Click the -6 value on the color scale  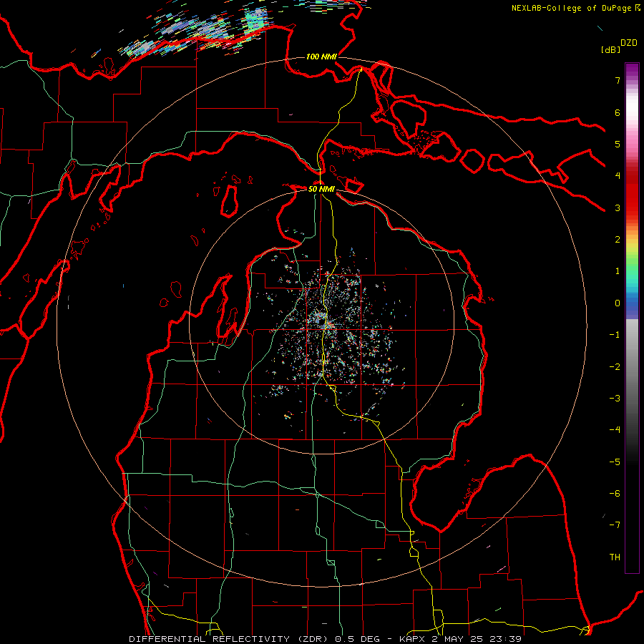click(x=615, y=494)
